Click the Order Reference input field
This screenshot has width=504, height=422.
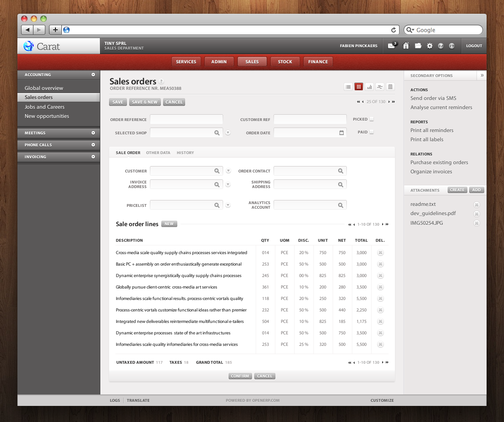186,119
